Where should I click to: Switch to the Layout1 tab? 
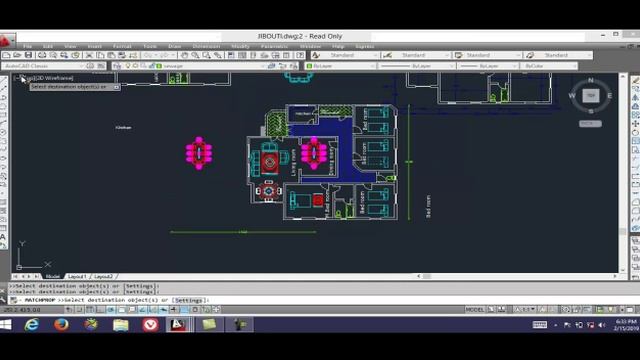tap(77, 276)
